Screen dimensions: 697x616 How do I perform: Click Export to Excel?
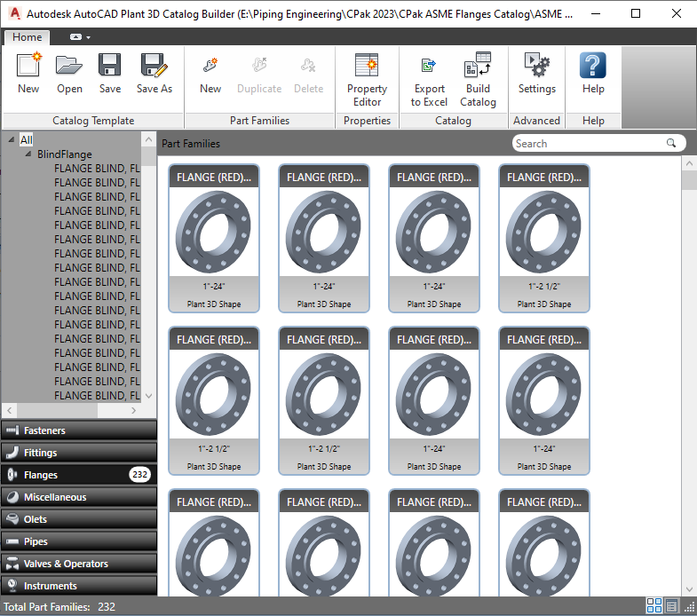(429, 82)
